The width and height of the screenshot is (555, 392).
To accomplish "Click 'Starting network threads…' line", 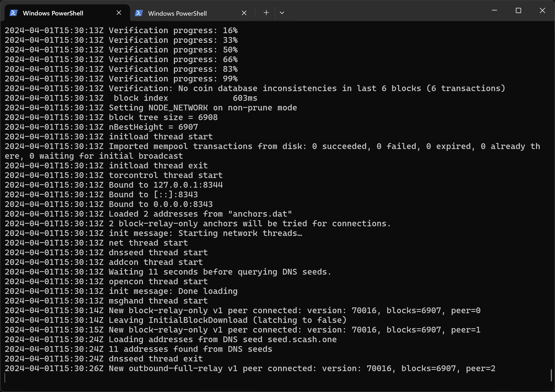I will click(x=153, y=233).
